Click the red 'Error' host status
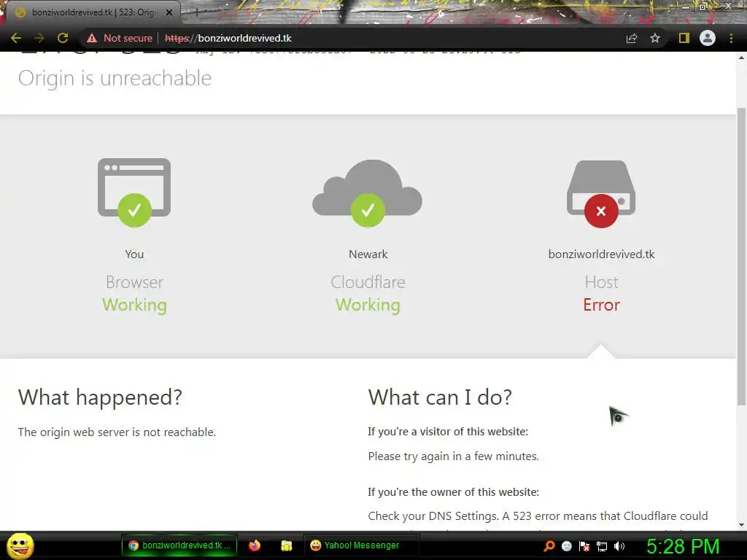The height and width of the screenshot is (560, 747). (602, 305)
